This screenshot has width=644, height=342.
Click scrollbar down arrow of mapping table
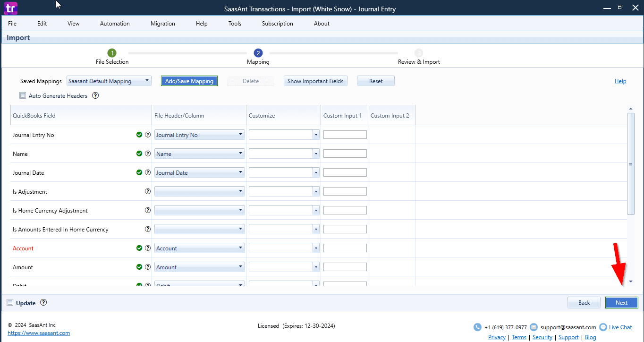[630, 282]
